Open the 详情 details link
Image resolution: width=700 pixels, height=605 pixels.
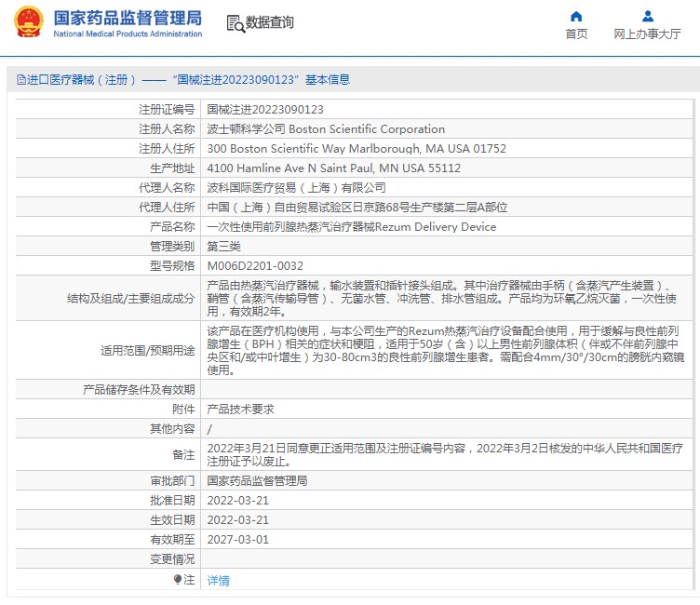pos(219,580)
